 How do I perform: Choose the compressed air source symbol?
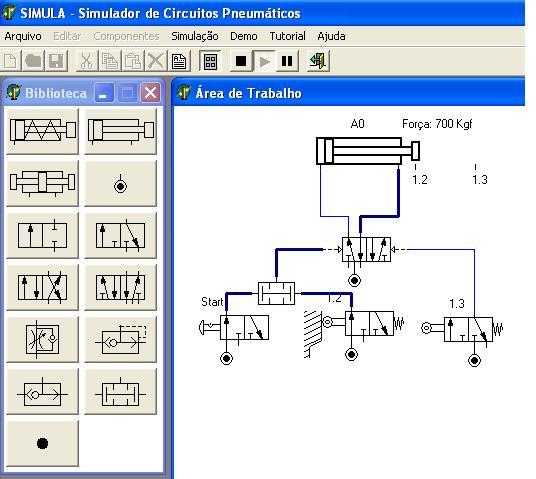pos(120,183)
